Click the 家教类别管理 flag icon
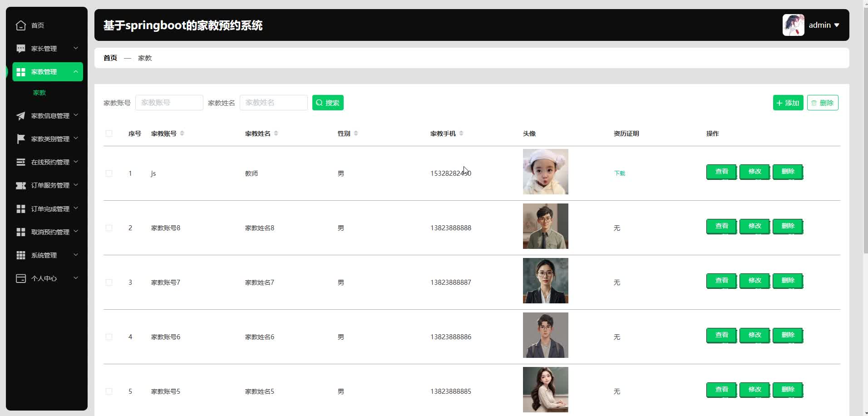This screenshot has width=868, height=416. click(21, 139)
